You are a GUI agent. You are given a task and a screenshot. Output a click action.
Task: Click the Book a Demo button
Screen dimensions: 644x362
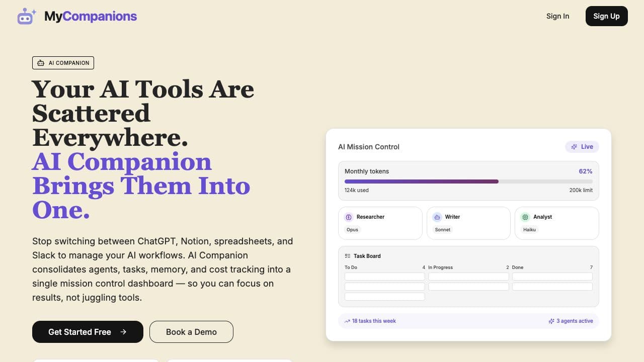click(191, 332)
